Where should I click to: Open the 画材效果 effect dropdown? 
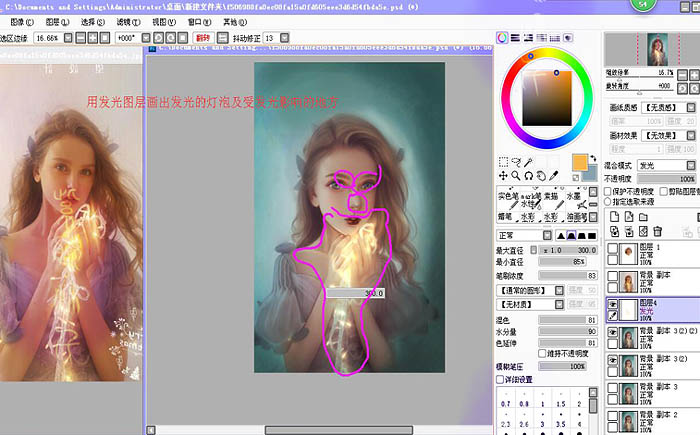691,135
